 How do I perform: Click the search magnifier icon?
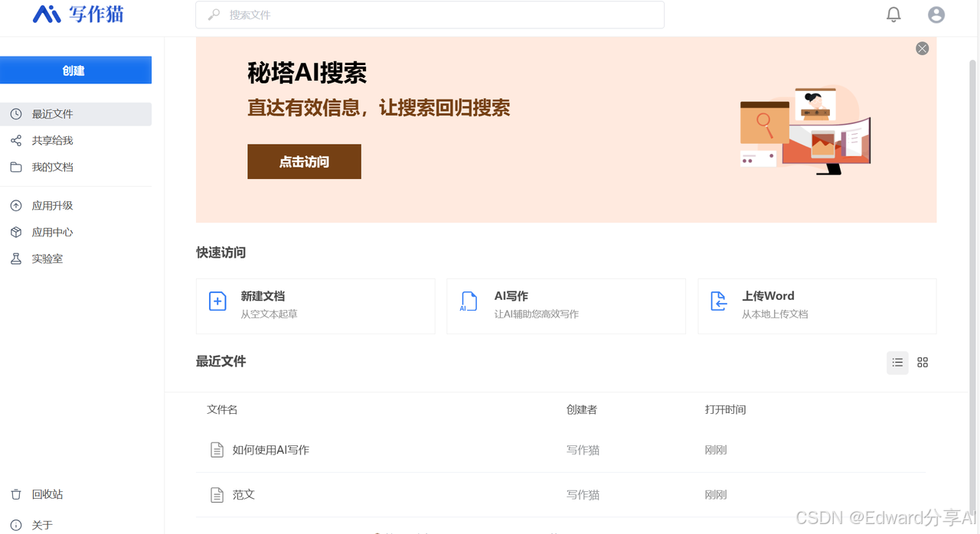tap(214, 15)
